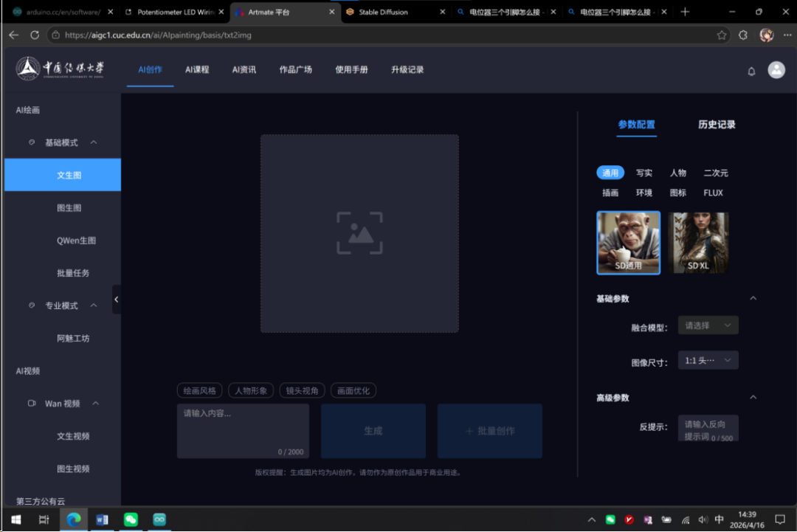Select the 通用 model category

tap(610, 173)
